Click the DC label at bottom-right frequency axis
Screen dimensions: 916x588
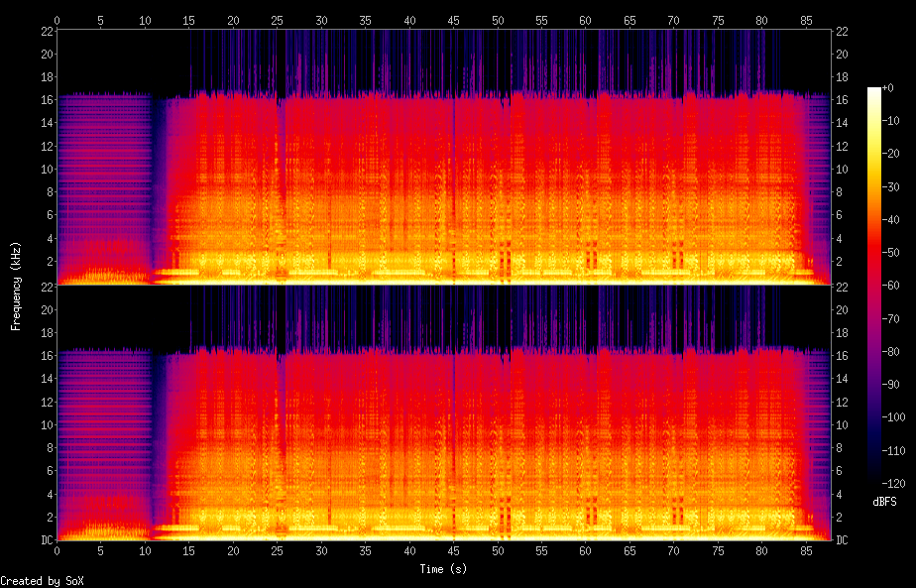843,540
